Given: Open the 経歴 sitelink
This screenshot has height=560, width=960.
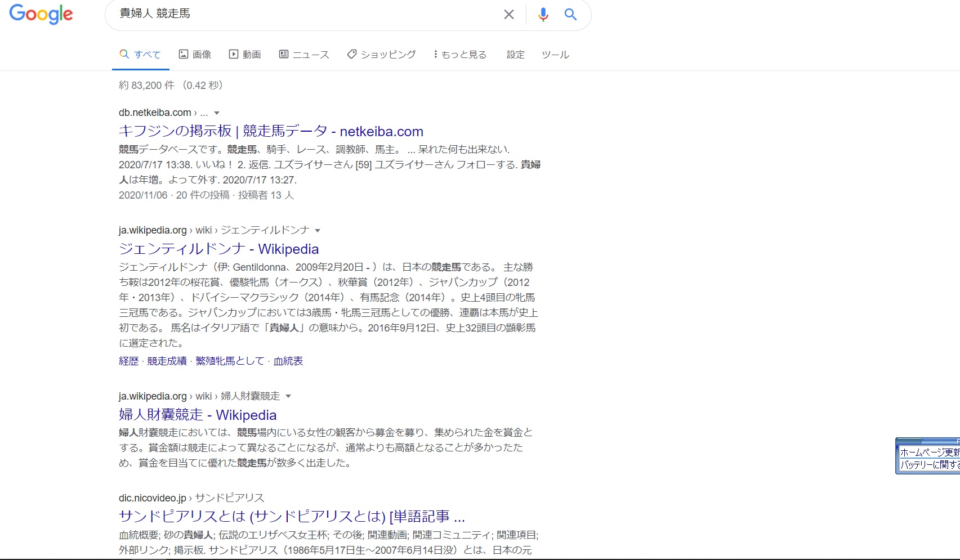Looking at the screenshot, I should click(x=128, y=361).
